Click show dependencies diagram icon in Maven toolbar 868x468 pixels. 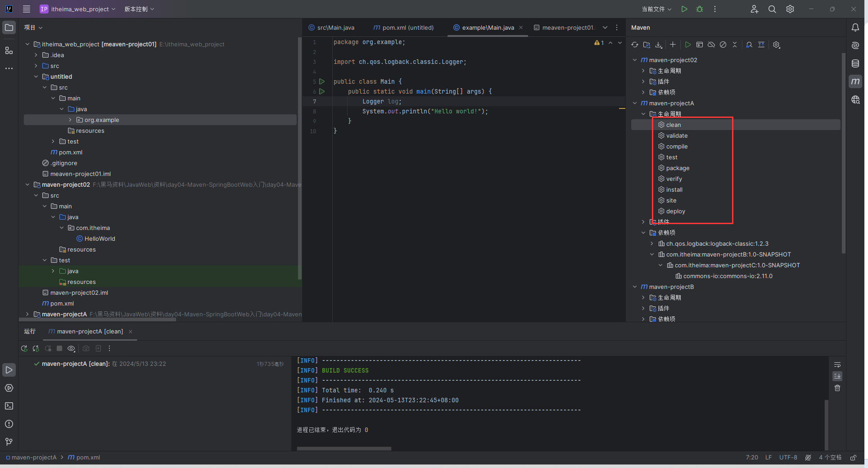pos(761,45)
